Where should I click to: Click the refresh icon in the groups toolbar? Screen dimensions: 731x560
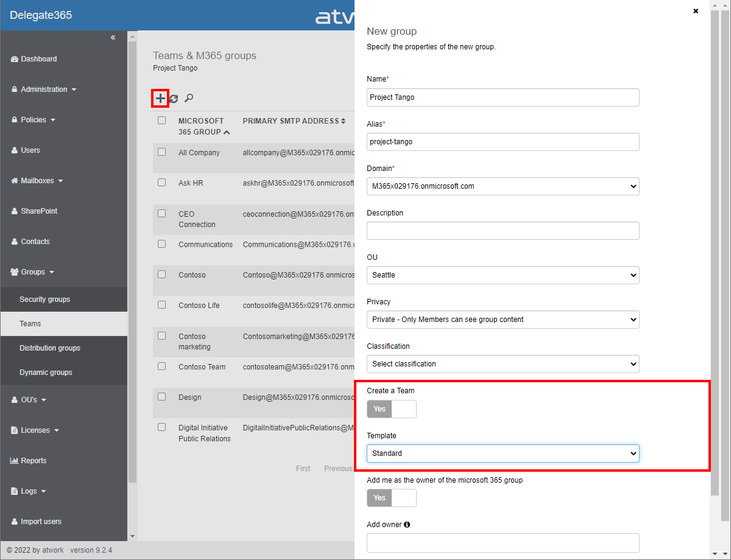point(174,99)
